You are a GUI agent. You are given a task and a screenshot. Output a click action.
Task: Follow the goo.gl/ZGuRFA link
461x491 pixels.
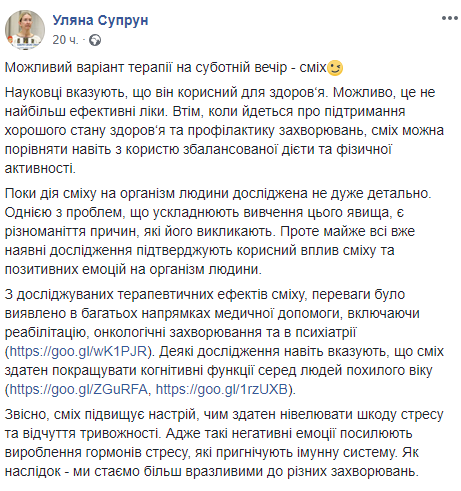pyautogui.click(x=78, y=389)
